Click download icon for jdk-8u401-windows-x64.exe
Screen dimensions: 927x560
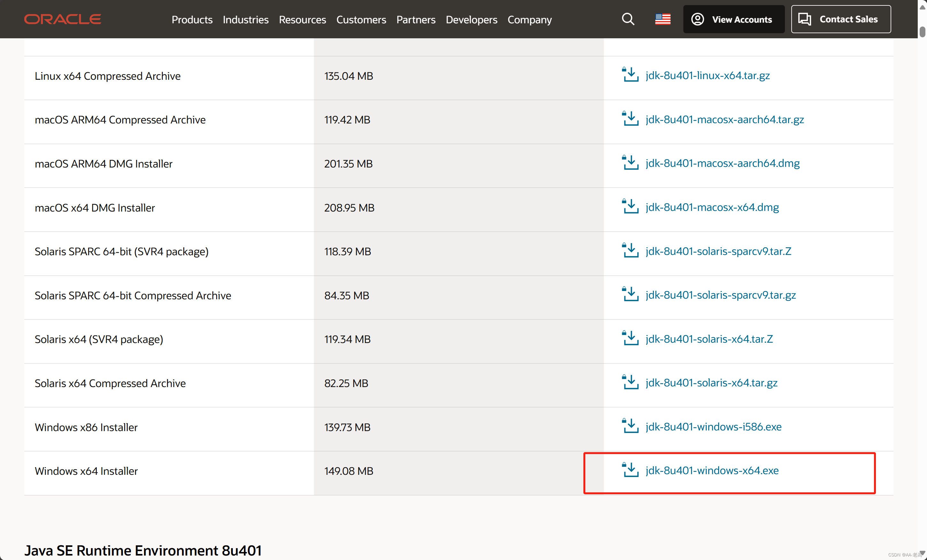tap(630, 470)
